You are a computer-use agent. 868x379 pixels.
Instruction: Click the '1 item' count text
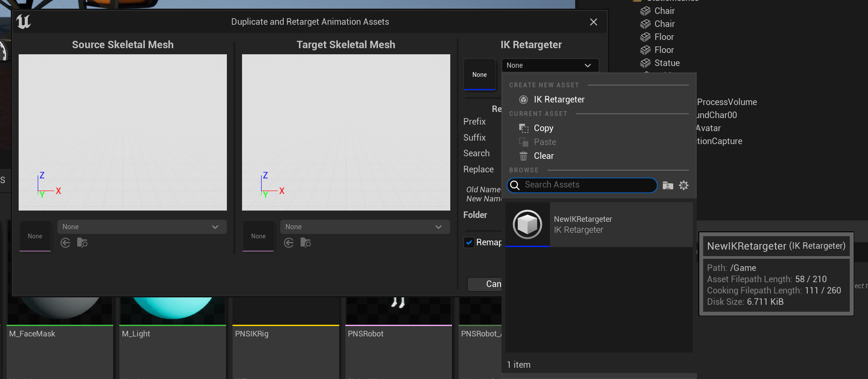(x=519, y=365)
